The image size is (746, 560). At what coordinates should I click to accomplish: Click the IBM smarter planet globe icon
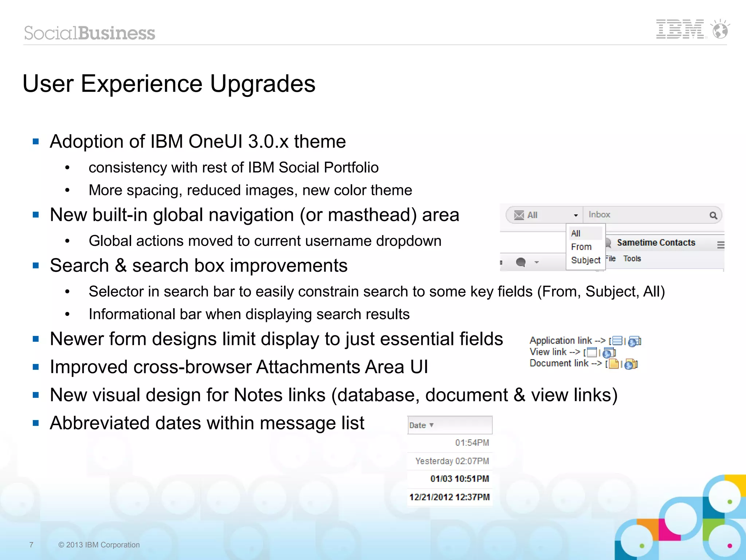tap(720, 29)
